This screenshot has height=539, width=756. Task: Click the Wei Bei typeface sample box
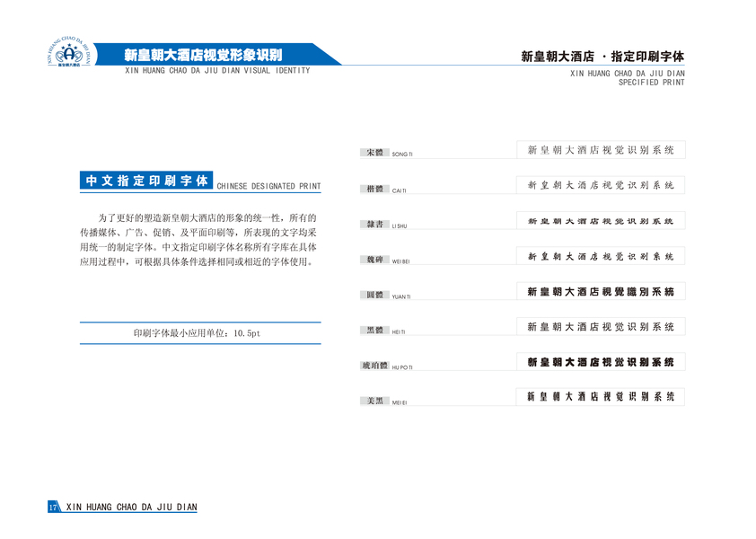[601, 256]
